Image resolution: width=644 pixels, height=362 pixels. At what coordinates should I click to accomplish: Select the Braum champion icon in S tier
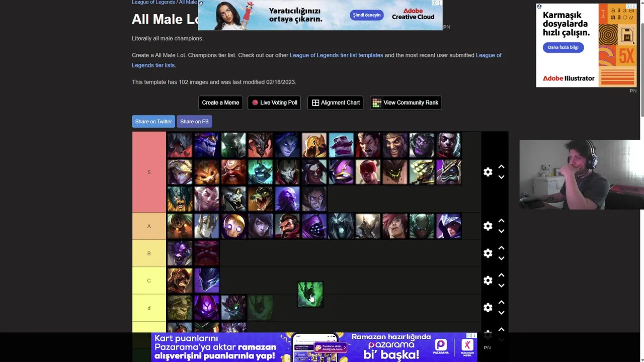pos(342,145)
